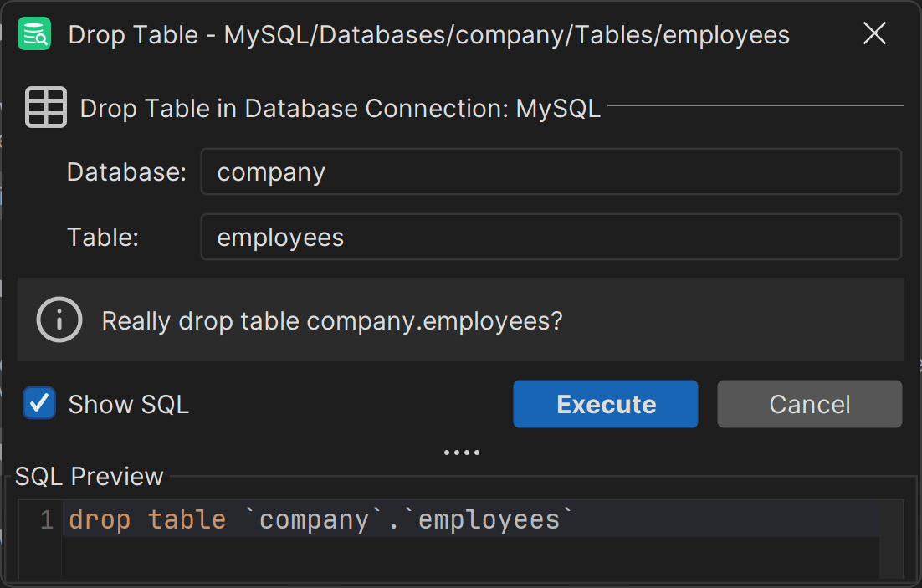
Task: Click the table grid icon near dialog header
Action: coord(46,106)
